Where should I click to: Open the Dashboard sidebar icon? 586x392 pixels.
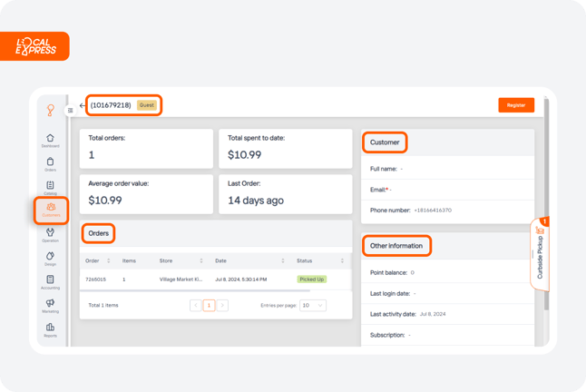(50, 141)
